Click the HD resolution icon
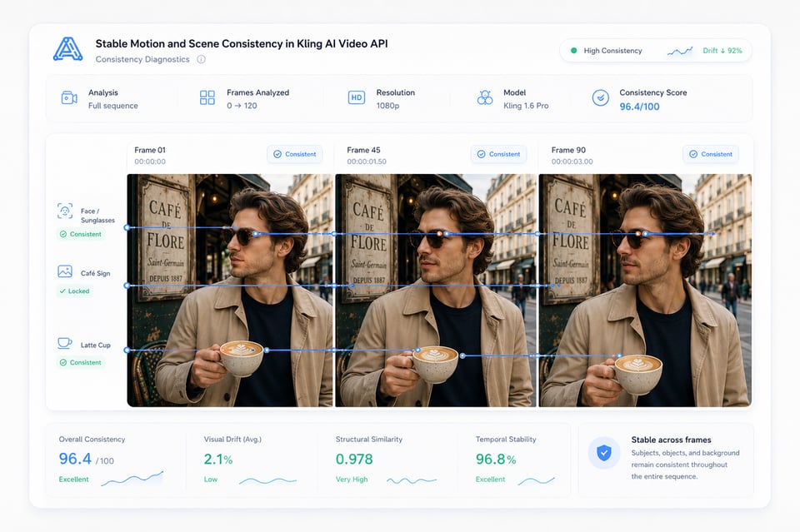Image resolution: width=800 pixels, height=532 pixels. (356, 97)
